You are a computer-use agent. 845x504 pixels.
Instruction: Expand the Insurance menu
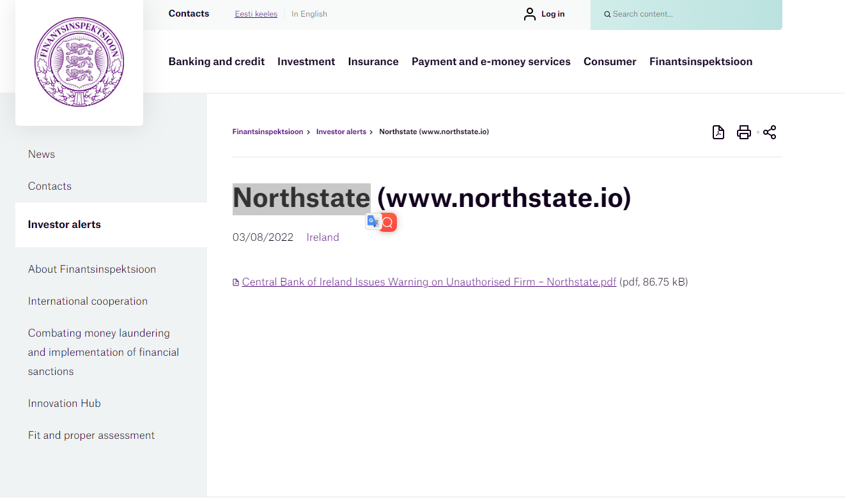[373, 61]
